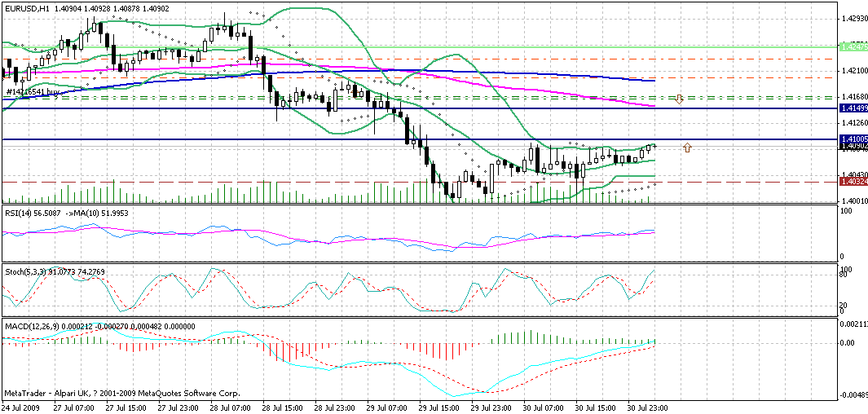This screenshot has height=414, width=868.
Task: Click the 27 Jul 23:00 time label
Action: pos(180,408)
